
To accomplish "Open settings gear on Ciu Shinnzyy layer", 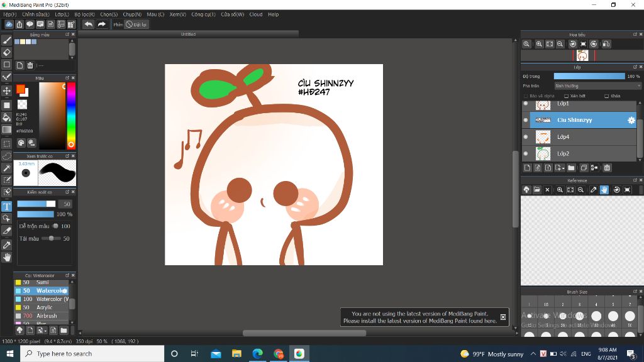I will click(x=631, y=120).
